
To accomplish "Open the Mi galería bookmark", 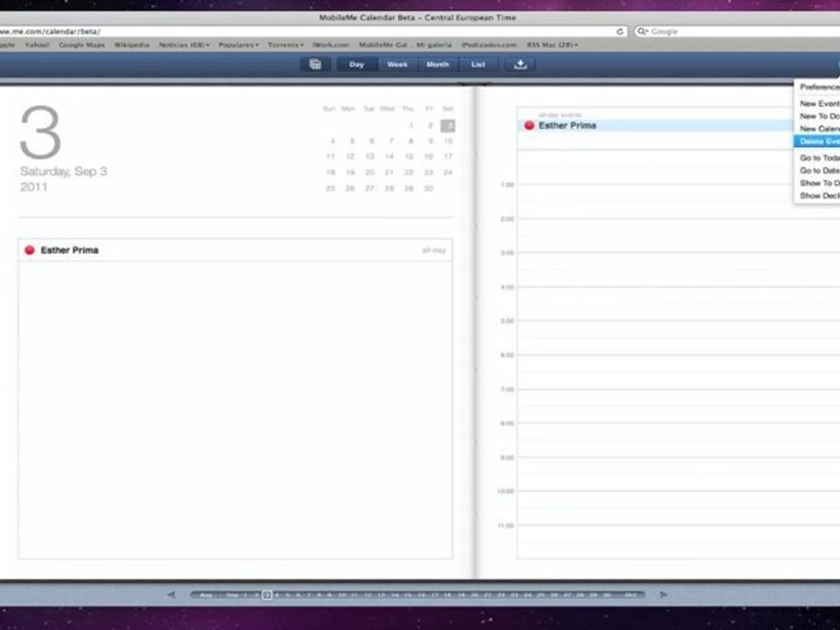I will coord(434,45).
